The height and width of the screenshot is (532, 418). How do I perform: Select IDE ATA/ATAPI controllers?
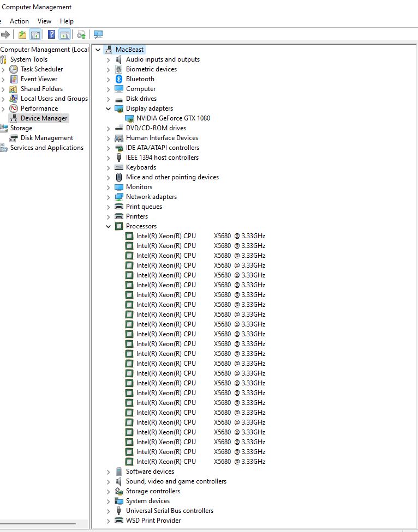tap(163, 148)
